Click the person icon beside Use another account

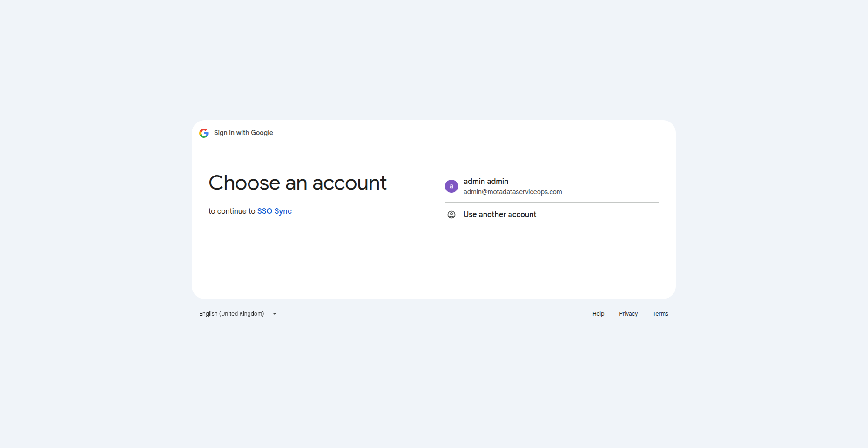click(x=451, y=215)
